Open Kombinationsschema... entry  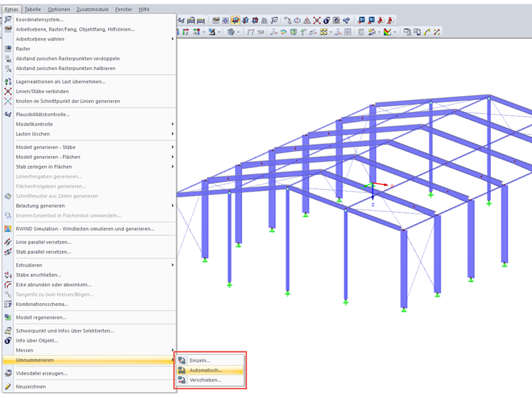click(x=89, y=304)
